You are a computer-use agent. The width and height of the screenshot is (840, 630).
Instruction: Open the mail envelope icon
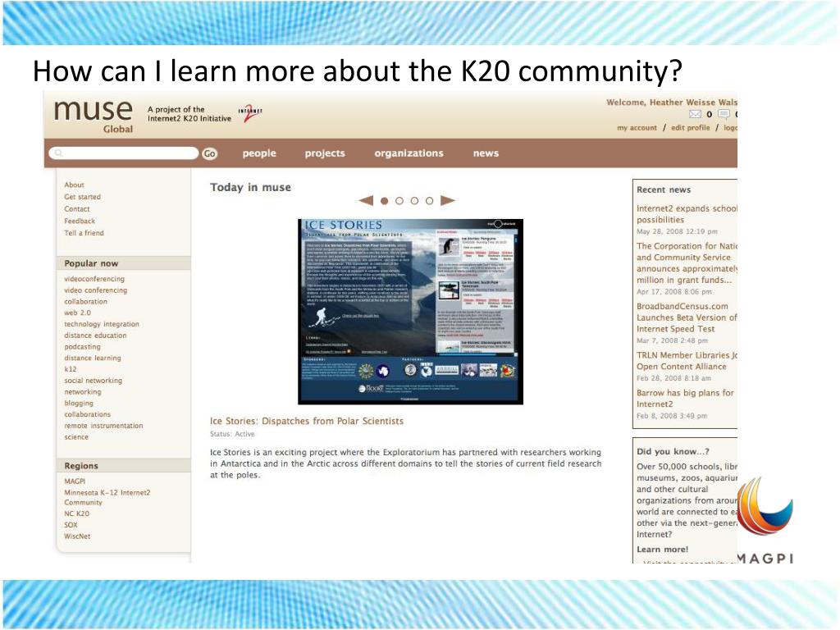coord(695,114)
